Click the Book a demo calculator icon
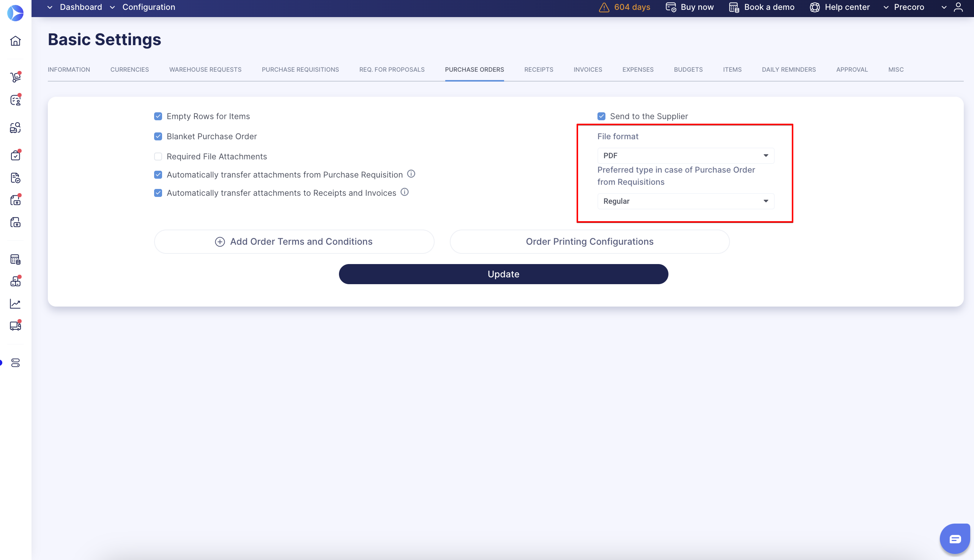Viewport: 974px width, 560px height. (734, 7)
